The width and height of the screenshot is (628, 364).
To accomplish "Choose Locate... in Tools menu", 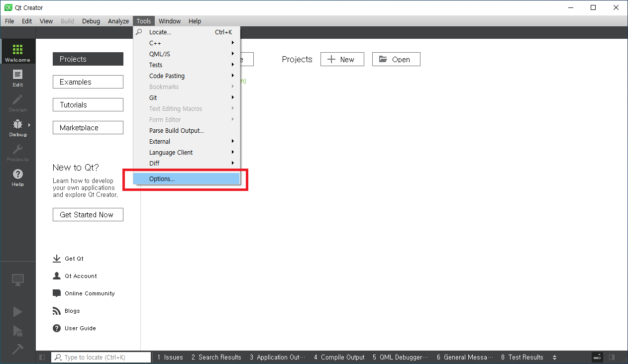I will 187,32.
